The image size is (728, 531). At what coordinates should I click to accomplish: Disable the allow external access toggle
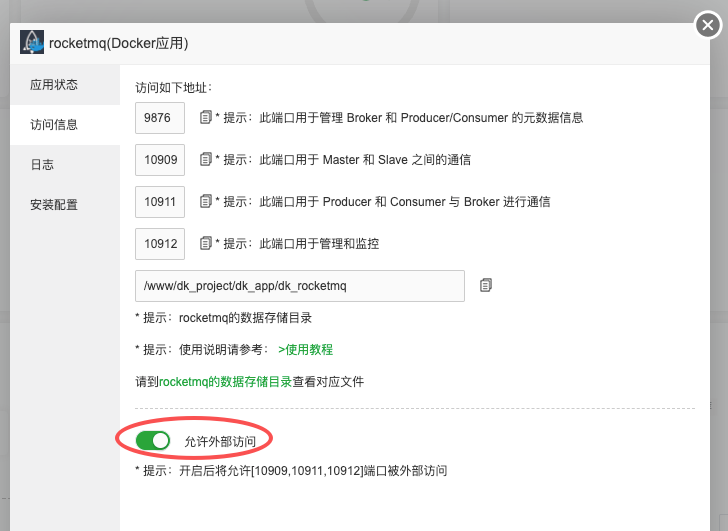coord(153,440)
